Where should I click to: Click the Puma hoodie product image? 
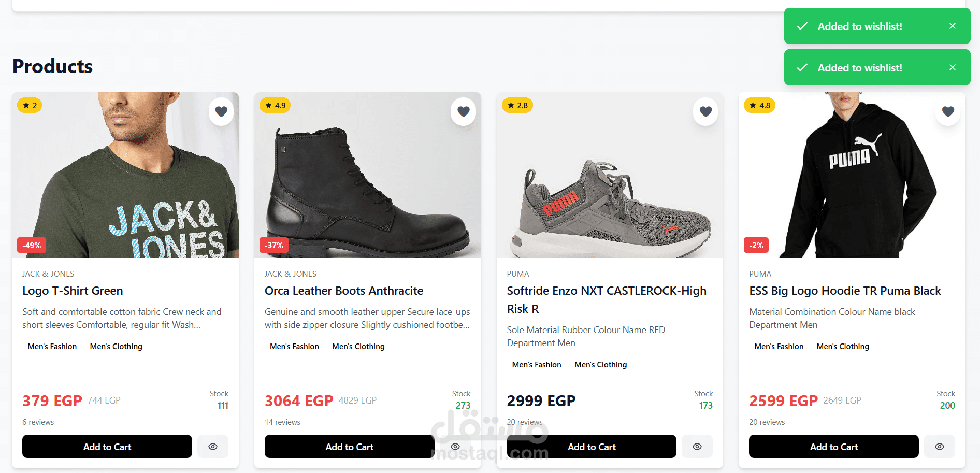[852, 176]
